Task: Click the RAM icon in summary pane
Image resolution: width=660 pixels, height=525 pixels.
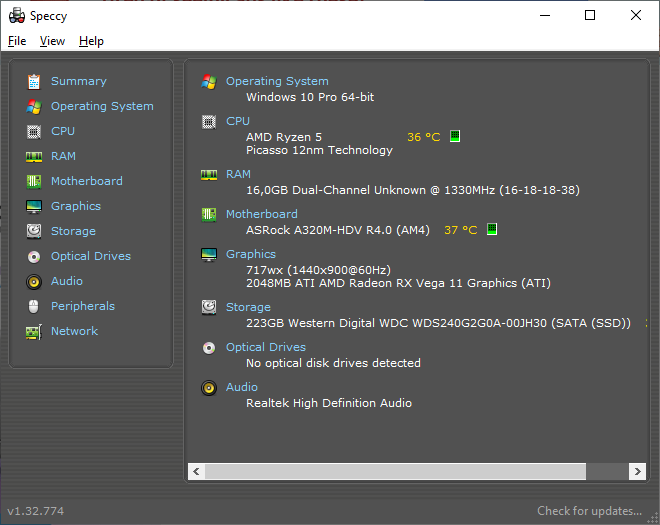Action: pos(209,175)
